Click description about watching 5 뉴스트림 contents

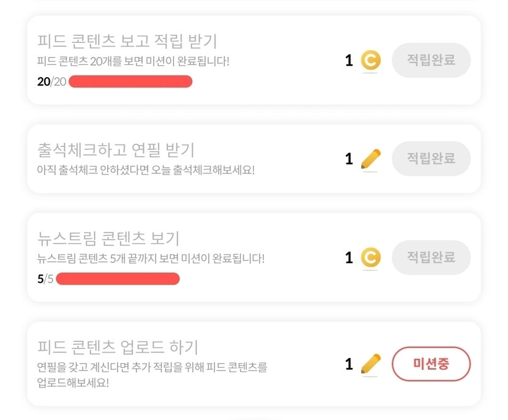(151, 258)
